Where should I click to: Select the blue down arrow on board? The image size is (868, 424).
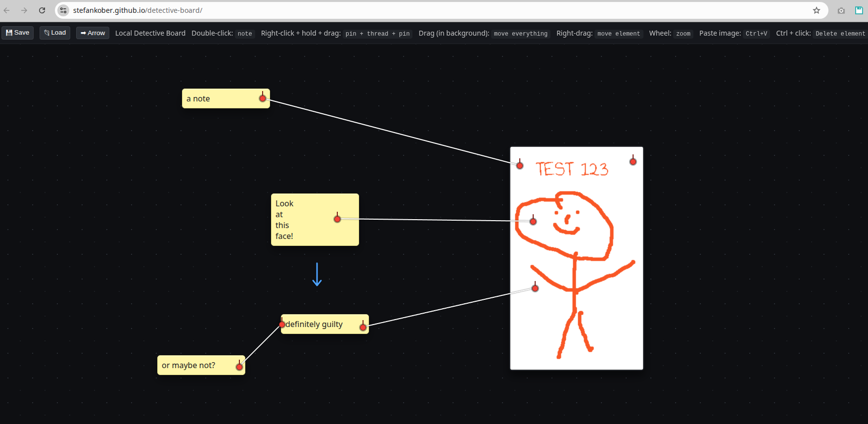click(317, 275)
